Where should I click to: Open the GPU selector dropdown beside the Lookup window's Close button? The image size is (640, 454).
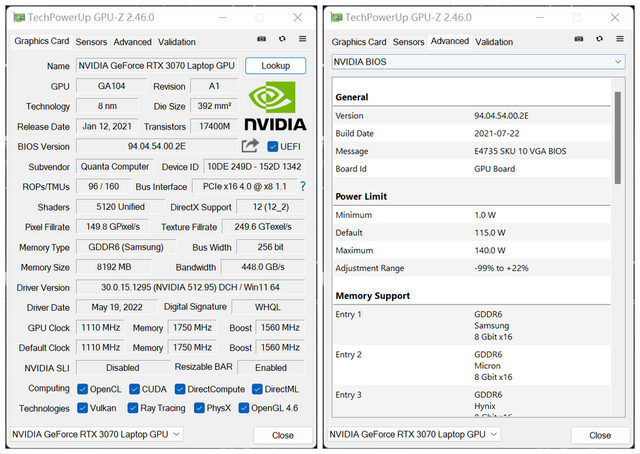[97, 434]
